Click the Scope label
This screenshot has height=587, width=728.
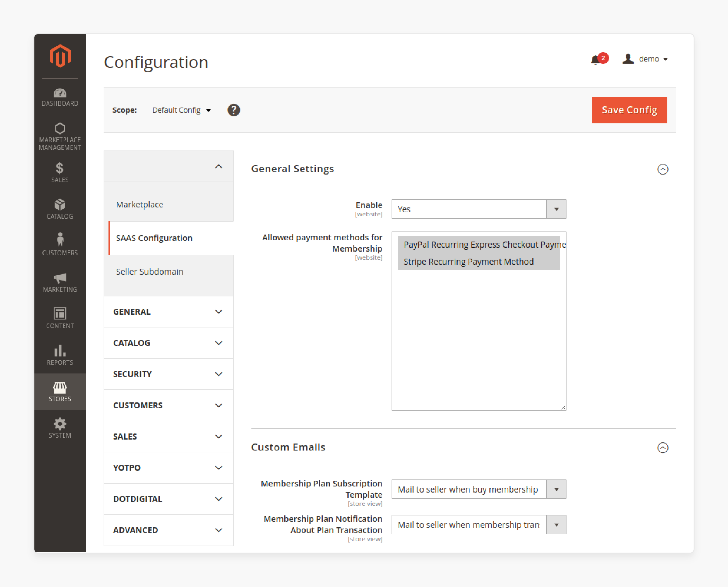coord(125,110)
